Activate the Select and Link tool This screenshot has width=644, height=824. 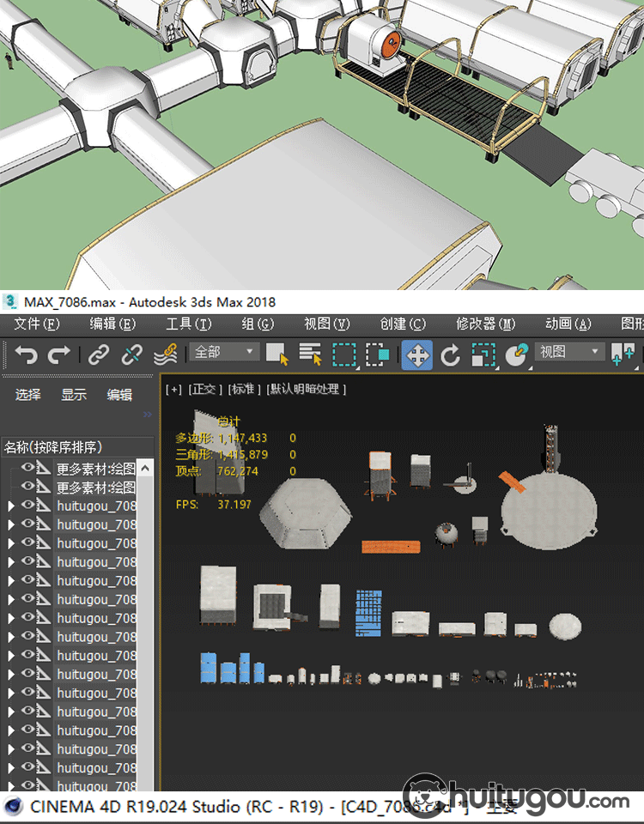click(x=99, y=354)
